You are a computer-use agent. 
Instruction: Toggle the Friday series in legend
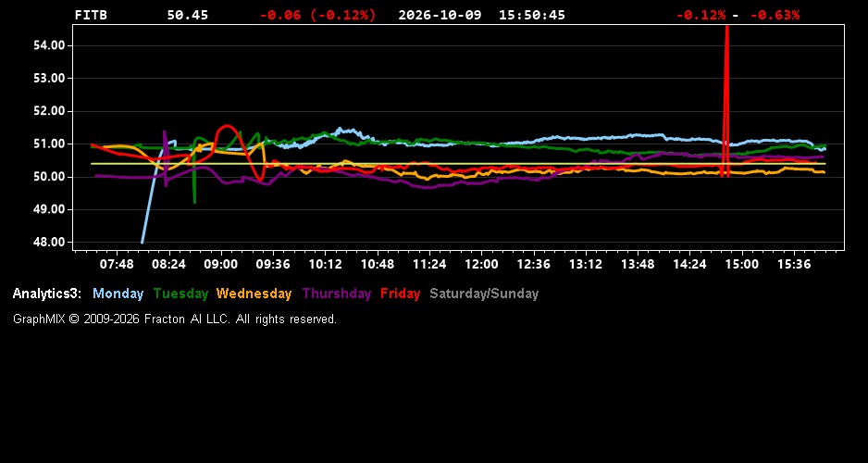[x=401, y=294]
